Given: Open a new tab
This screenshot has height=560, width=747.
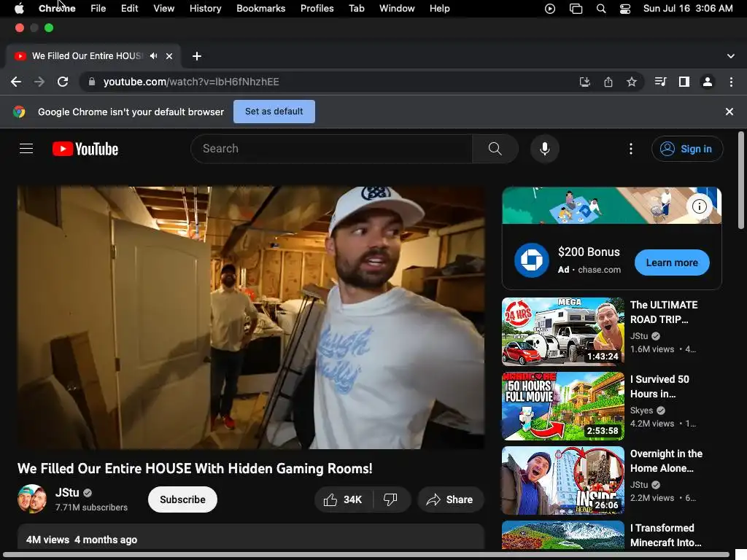Looking at the screenshot, I should coord(197,56).
